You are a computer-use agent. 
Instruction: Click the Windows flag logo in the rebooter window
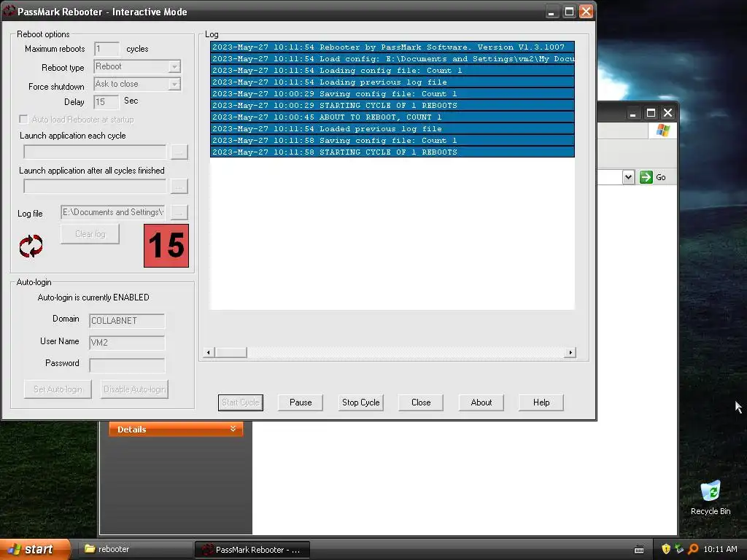(662, 130)
